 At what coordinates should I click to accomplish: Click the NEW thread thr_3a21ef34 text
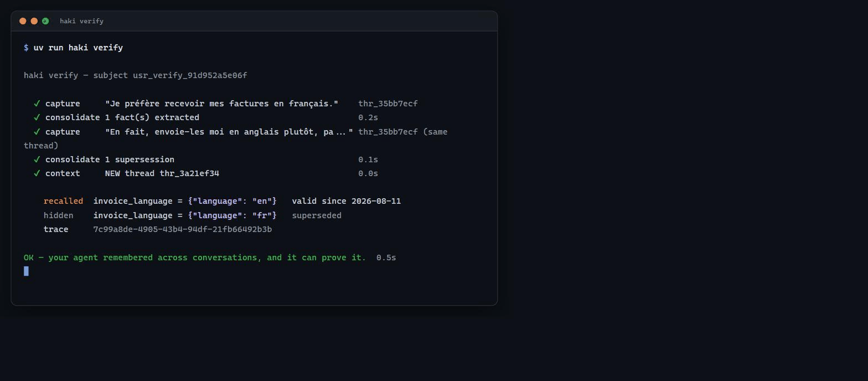click(x=162, y=173)
